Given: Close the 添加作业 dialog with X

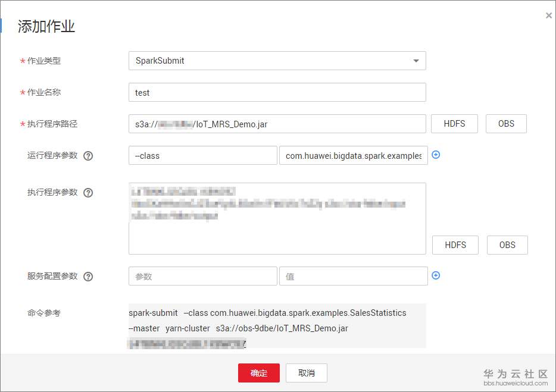Looking at the screenshot, I should 548,15.
